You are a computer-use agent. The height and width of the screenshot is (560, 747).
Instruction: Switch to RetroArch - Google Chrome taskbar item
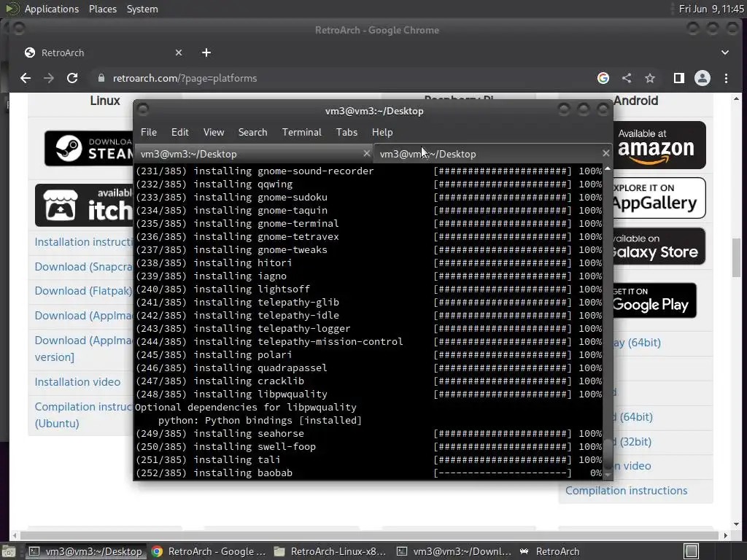pos(209,551)
